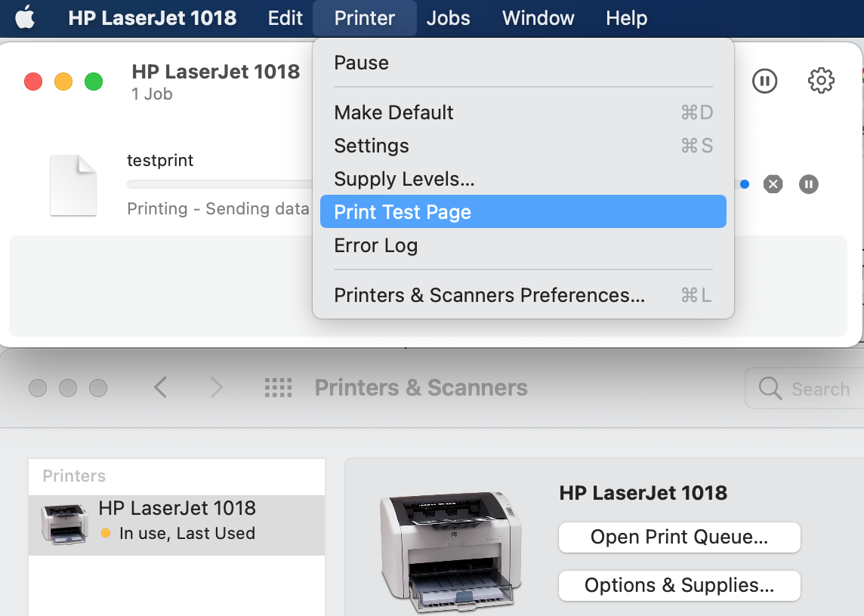Click "Printing - Sending data" status text

click(x=218, y=209)
